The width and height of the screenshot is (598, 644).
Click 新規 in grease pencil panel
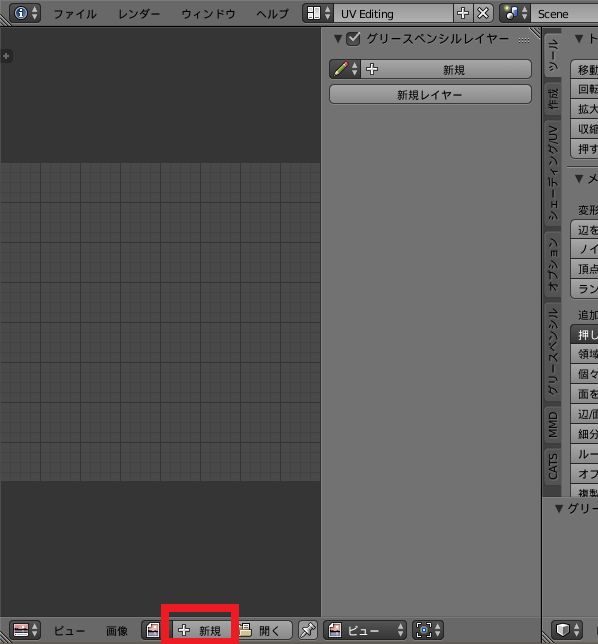pos(446,69)
